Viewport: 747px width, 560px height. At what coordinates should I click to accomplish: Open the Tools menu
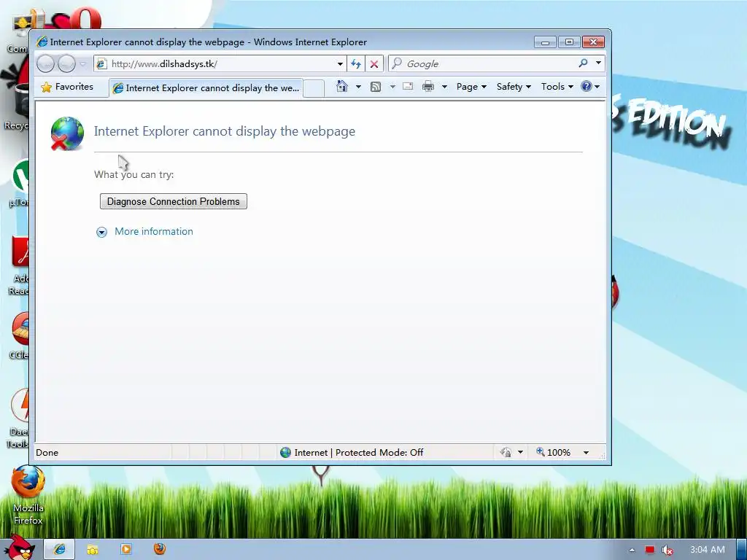557,87
